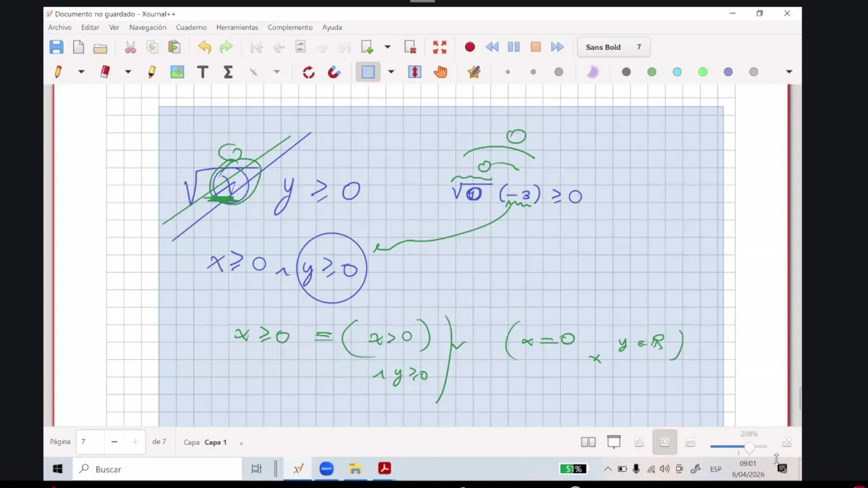Toggle the default tool star icon
868x488 pixels.
[474, 72]
